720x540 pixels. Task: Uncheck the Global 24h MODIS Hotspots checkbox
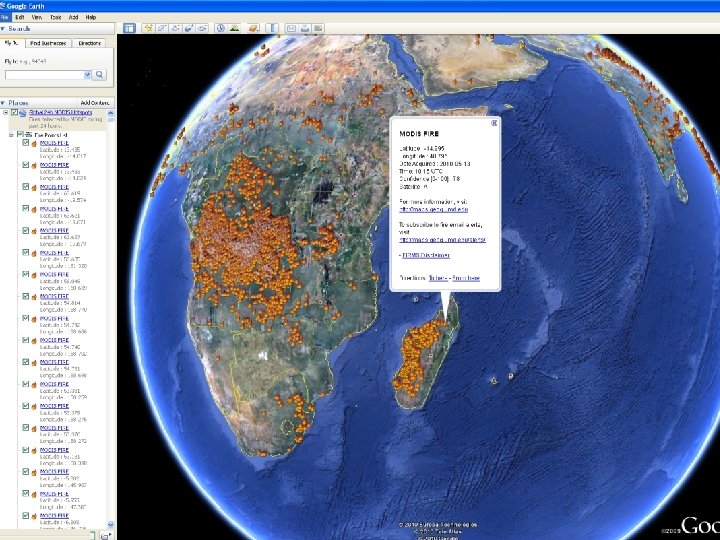14,112
